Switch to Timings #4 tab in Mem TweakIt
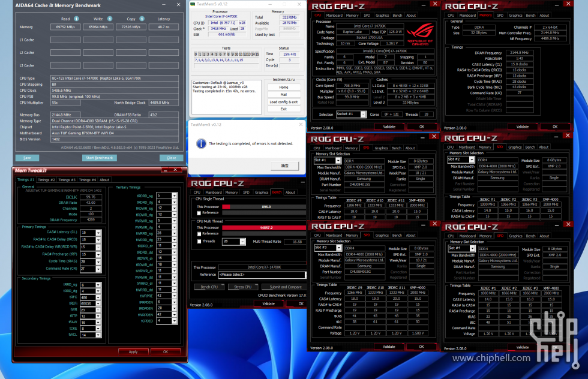The height and width of the screenshot is (379, 588). [88, 180]
